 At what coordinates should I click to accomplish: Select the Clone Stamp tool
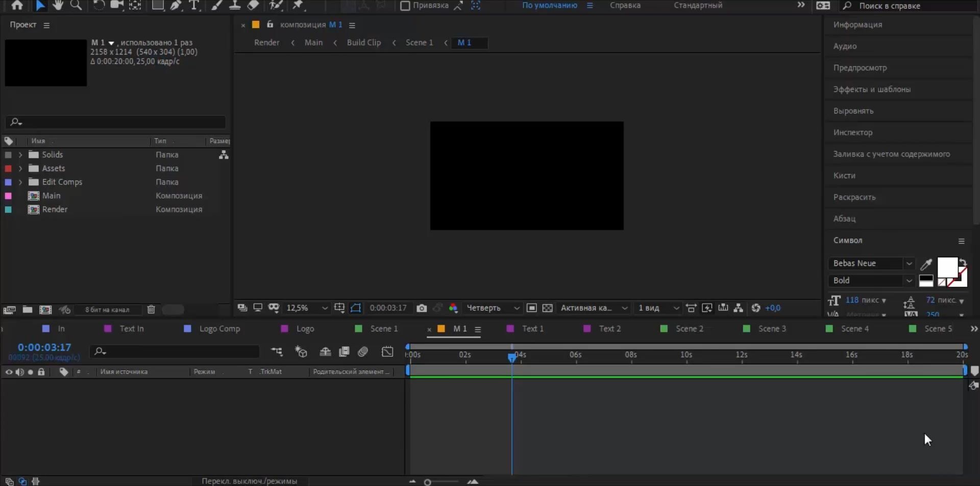(235, 5)
